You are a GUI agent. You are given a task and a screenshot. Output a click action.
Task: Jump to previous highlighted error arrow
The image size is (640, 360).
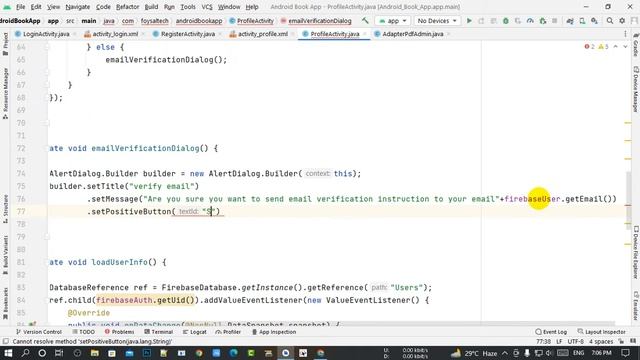pos(616,47)
